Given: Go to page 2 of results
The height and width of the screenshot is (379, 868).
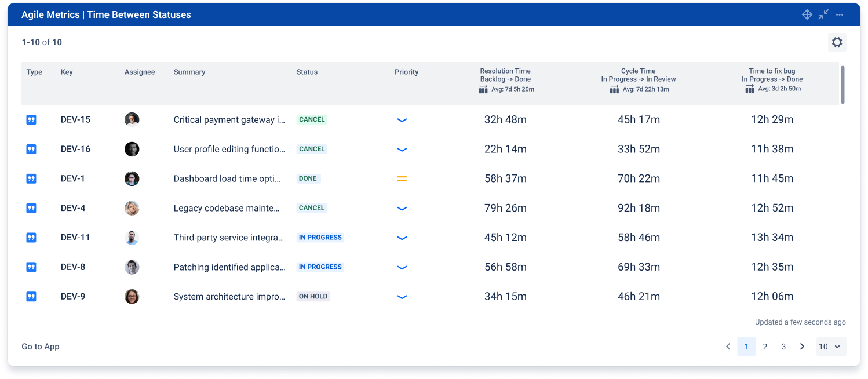Looking at the screenshot, I should click(765, 346).
